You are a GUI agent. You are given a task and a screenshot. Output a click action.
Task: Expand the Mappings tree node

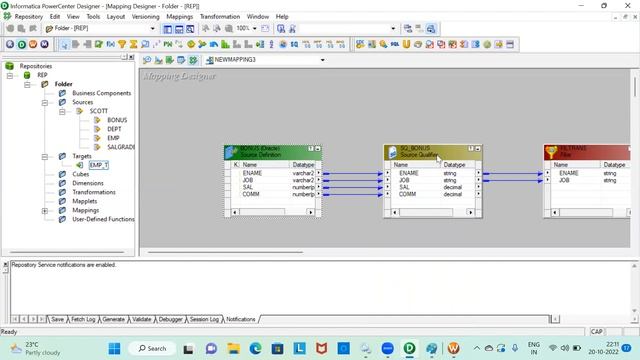pos(44,211)
